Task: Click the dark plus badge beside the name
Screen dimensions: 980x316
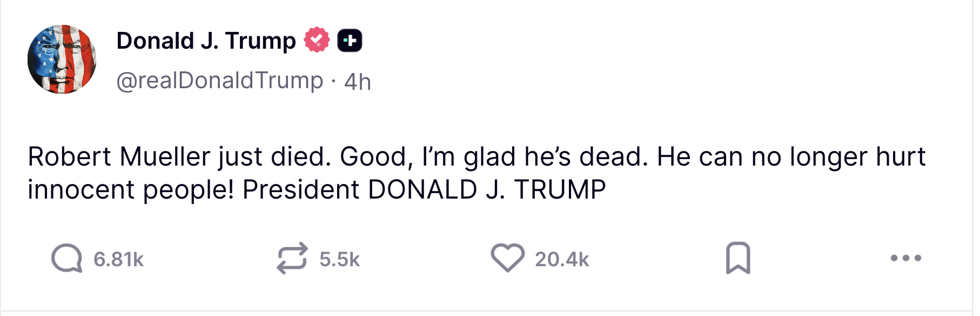Action: tap(350, 41)
